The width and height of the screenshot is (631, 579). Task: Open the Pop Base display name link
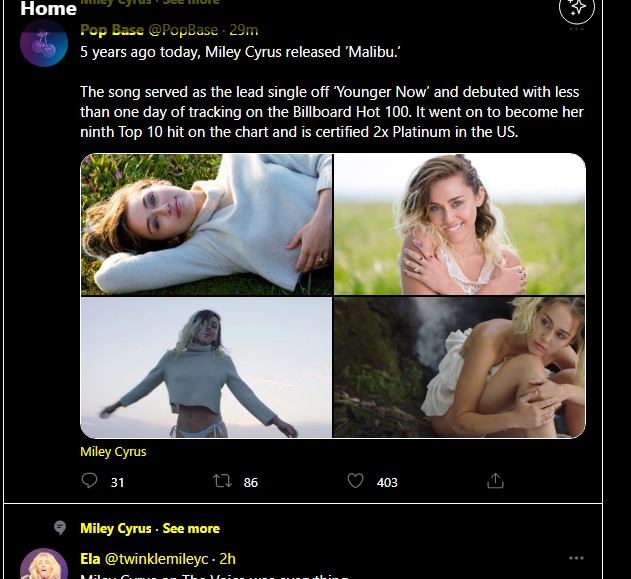pos(113,30)
